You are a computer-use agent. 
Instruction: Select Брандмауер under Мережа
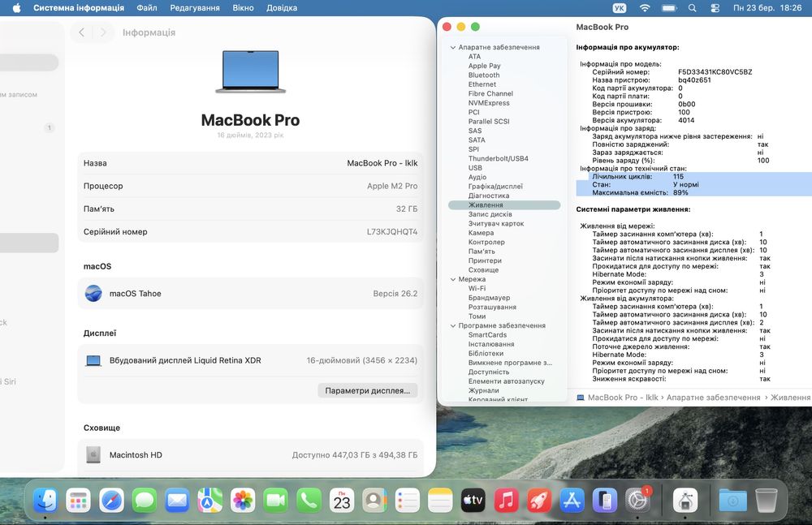tap(489, 298)
